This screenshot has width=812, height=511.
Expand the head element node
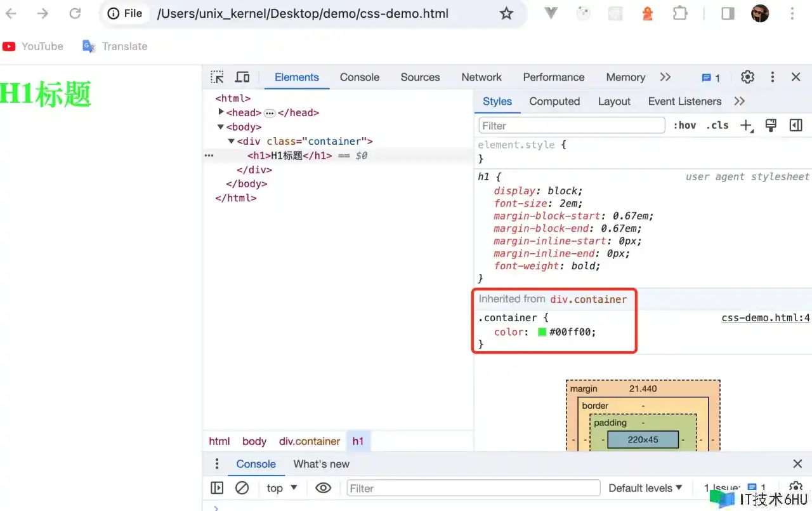(221, 112)
